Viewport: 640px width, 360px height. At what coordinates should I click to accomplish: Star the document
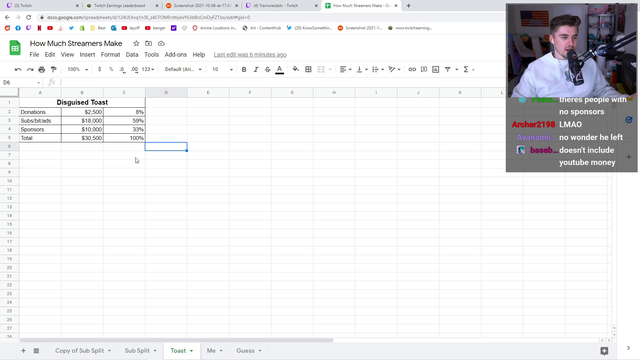(x=136, y=43)
